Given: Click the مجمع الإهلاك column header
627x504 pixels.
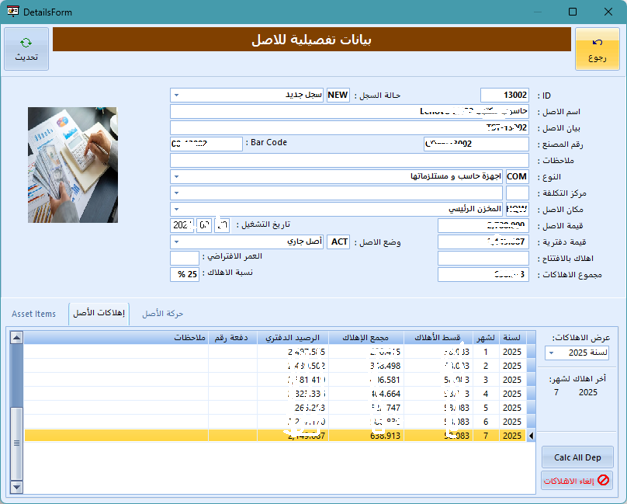Looking at the screenshot, I should [366, 338].
